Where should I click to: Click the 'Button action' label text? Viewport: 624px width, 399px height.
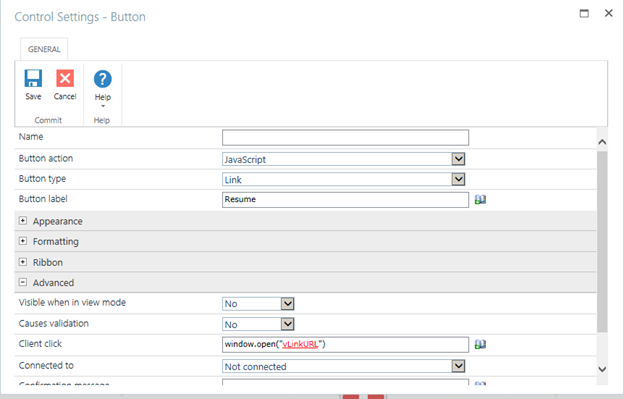46,158
